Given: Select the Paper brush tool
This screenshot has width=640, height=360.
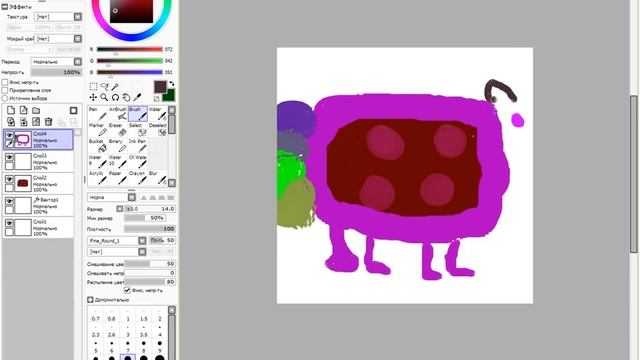Looking at the screenshot, I should click(118, 178).
